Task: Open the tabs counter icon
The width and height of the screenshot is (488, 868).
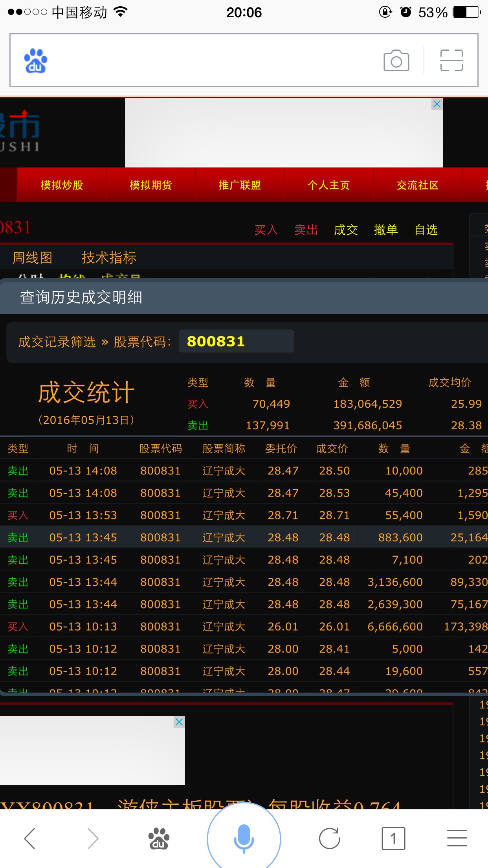Action: pos(393,839)
